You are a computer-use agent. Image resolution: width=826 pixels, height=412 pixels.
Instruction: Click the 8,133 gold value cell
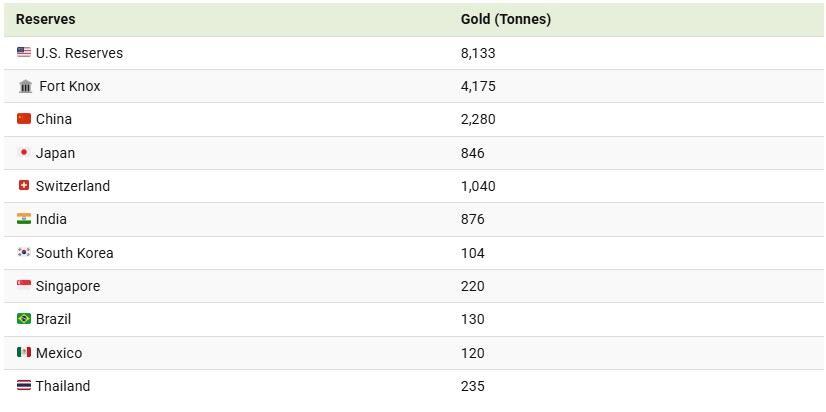point(478,53)
